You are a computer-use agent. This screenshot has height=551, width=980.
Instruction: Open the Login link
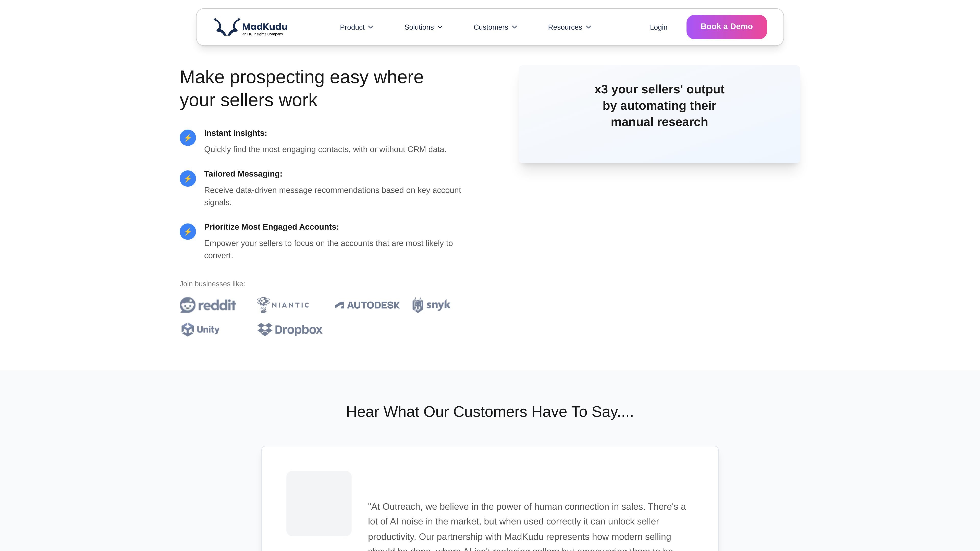point(658,27)
